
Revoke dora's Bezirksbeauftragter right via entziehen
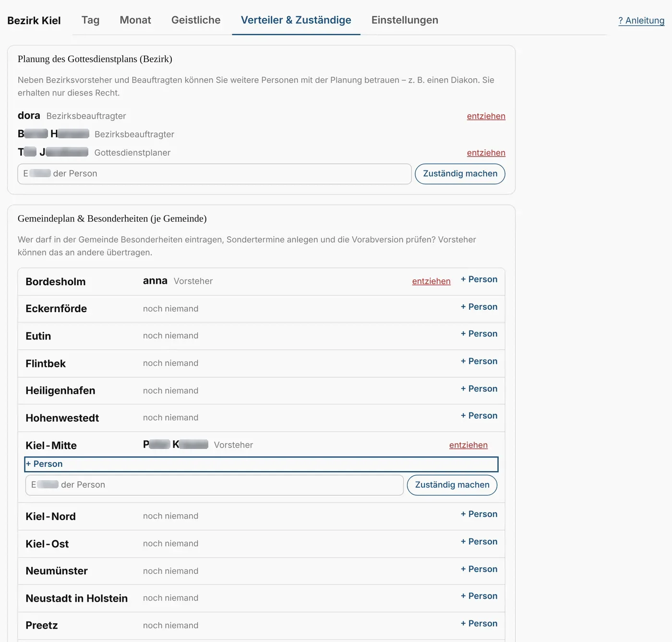click(x=486, y=116)
